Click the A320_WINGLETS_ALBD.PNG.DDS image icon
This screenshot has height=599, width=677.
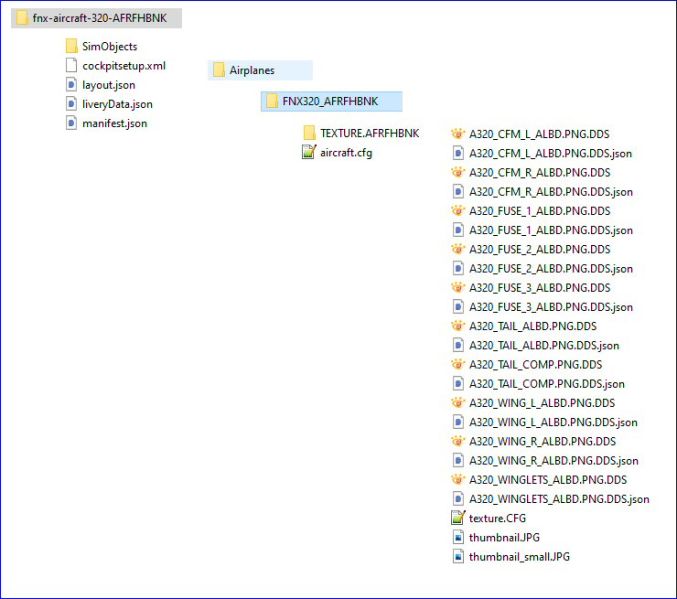[458, 480]
